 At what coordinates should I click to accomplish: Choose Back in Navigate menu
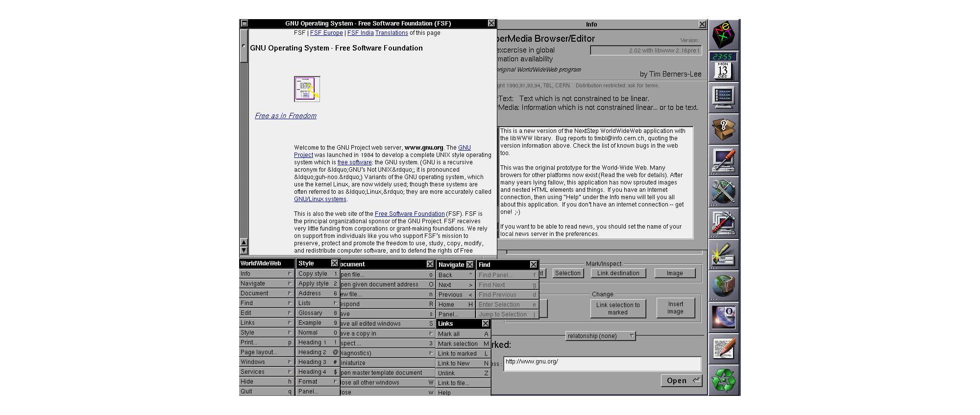tap(456, 275)
